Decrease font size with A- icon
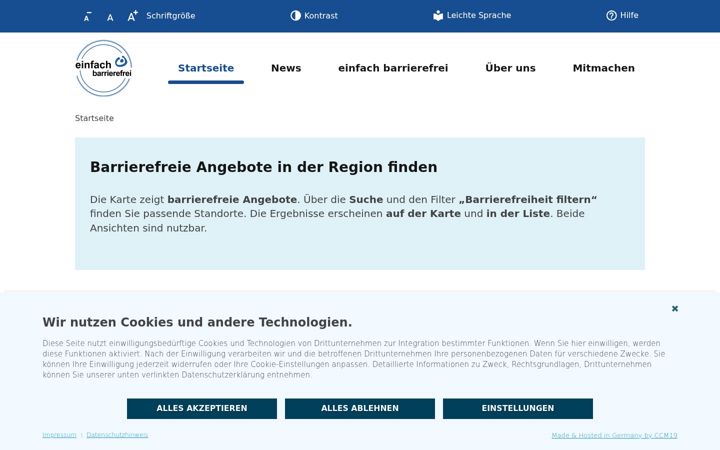 click(x=87, y=17)
